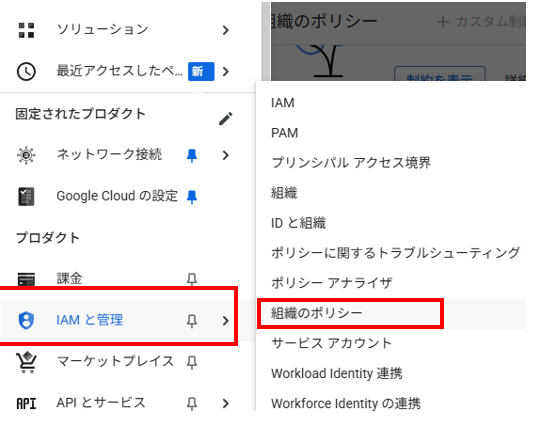Screen dimensions: 538x429
Task: Click the pencil edit icon for 固定されたプロダクト
Action: point(225,119)
